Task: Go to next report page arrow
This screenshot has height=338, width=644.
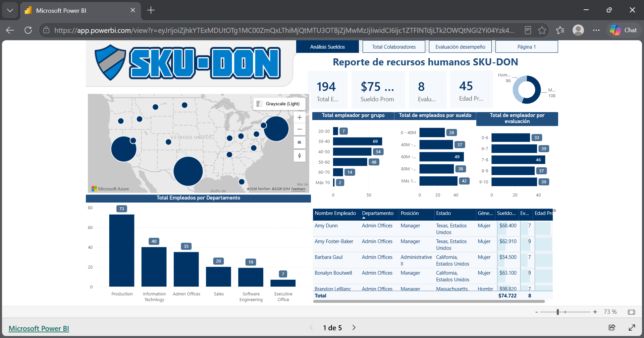Action: (354, 328)
